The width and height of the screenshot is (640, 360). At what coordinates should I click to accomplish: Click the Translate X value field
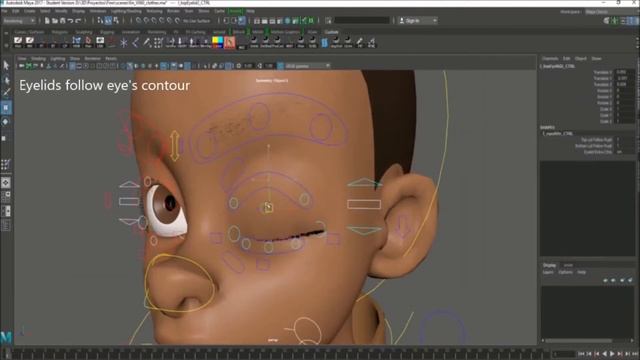[625, 72]
